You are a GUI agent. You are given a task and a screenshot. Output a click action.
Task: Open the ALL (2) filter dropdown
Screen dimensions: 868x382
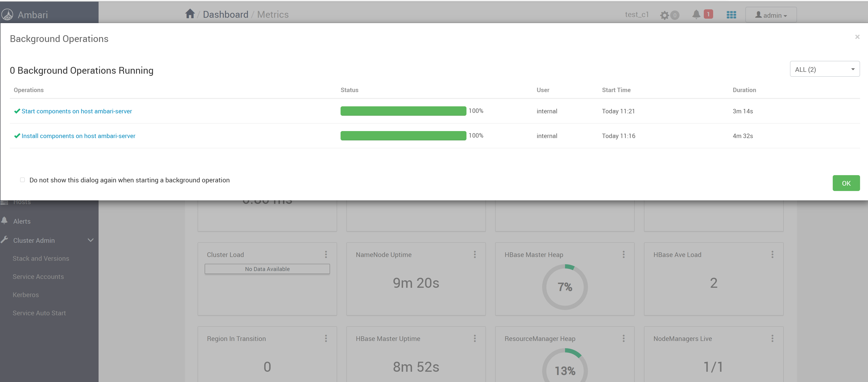pos(824,69)
